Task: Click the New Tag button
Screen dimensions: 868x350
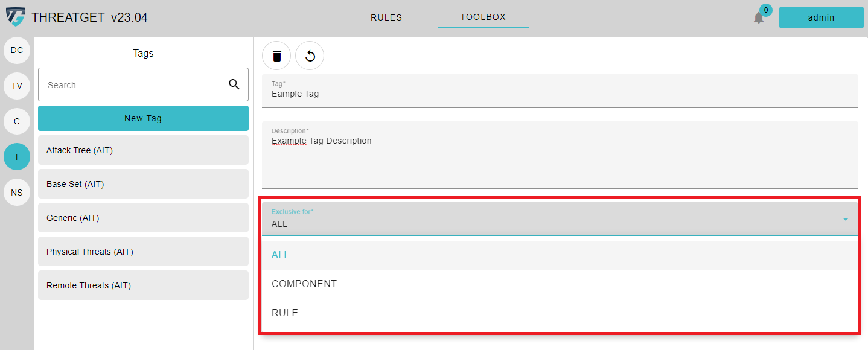Action: click(143, 118)
